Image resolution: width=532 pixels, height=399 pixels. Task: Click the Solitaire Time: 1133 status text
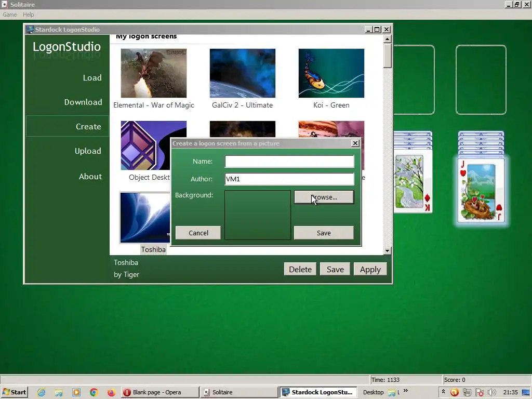385,380
